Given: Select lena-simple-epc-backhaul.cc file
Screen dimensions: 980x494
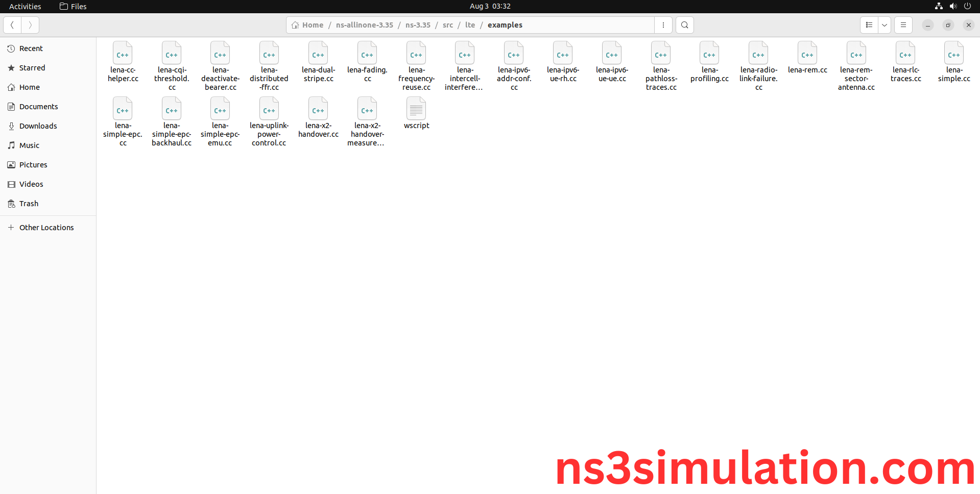Looking at the screenshot, I should coord(172,122).
